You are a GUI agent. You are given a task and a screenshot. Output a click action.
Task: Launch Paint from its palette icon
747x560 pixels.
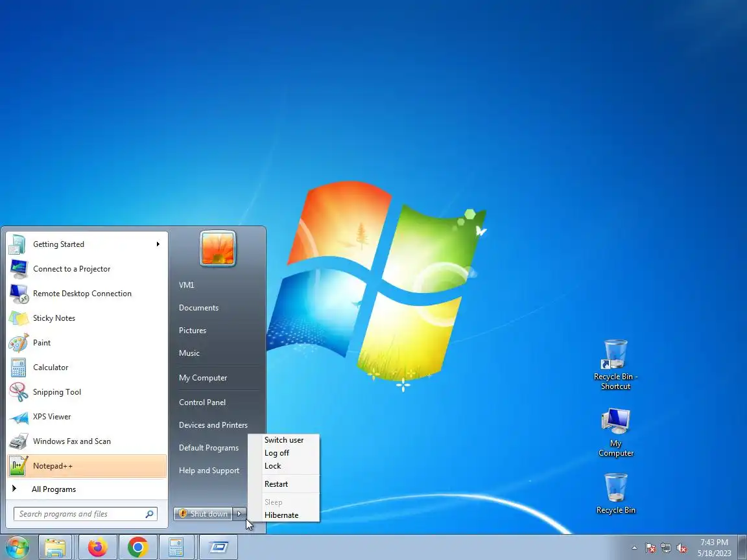[18, 343]
